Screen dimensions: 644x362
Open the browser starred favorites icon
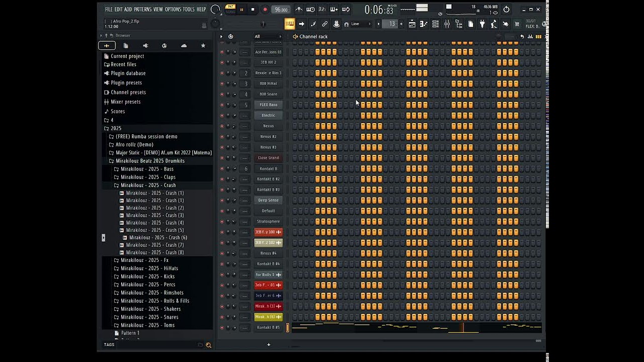[x=203, y=46]
